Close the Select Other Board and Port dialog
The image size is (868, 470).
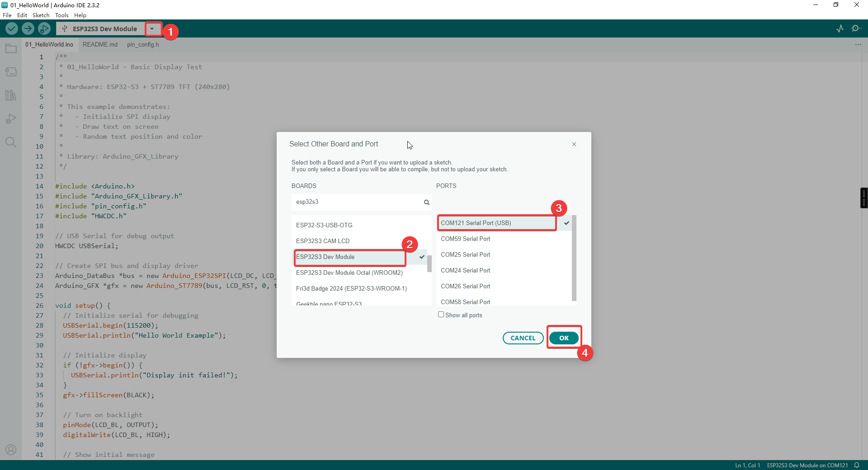tap(574, 144)
